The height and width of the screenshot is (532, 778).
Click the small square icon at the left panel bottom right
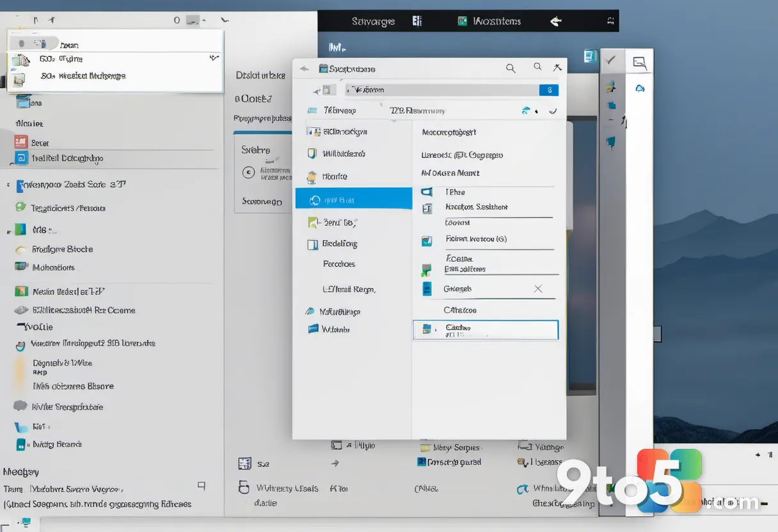click(x=202, y=486)
